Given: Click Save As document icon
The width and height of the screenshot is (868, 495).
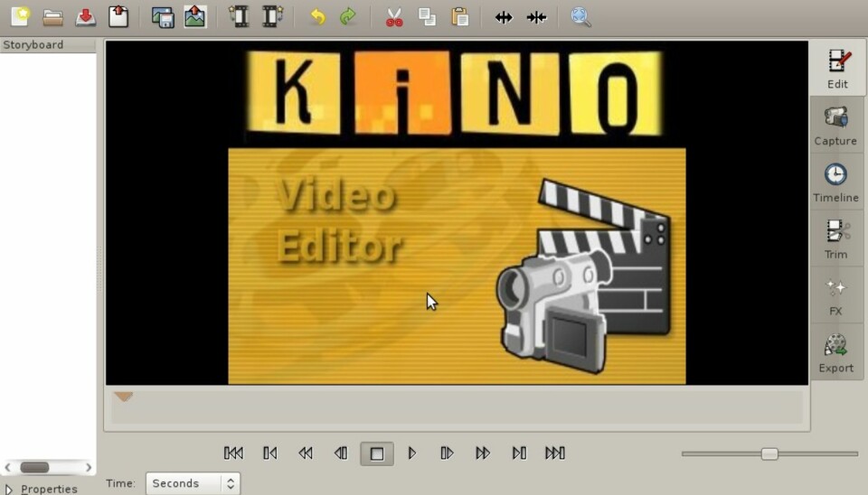Looking at the screenshot, I should pyautogui.click(x=118, y=17).
